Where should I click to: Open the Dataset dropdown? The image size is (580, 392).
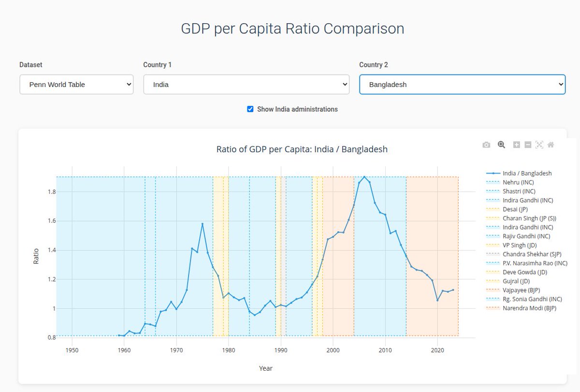coord(76,84)
